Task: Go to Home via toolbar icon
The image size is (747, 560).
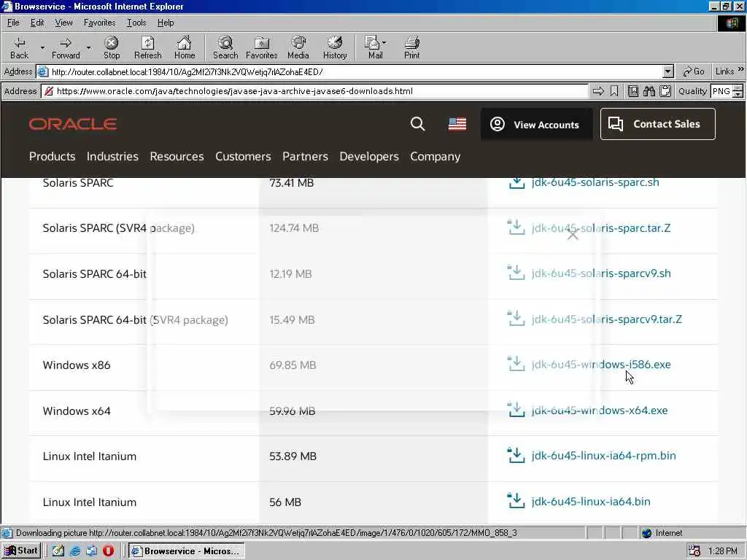Action: pos(185,47)
